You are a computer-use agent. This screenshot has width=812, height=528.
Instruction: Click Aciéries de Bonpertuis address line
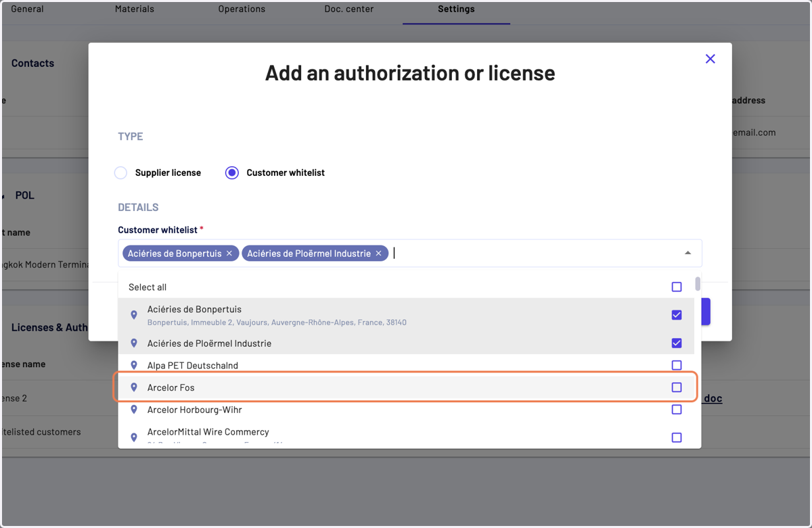click(x=277, y=322)
